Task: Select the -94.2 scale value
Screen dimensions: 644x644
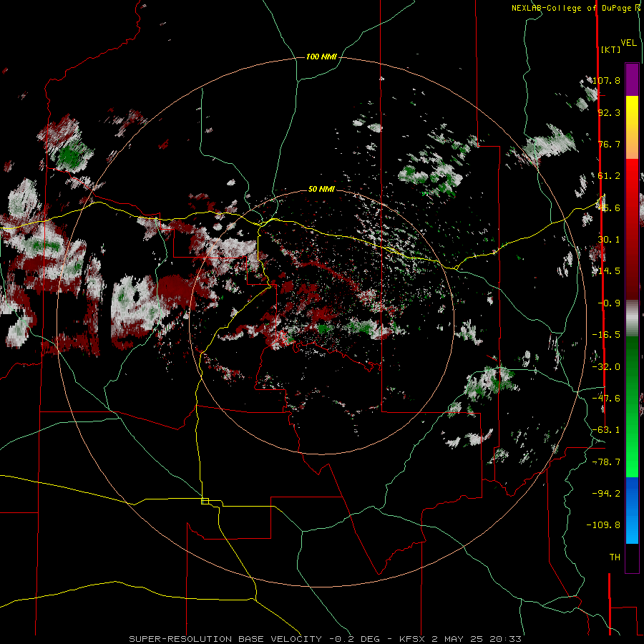Action: [x=606, y=494]
